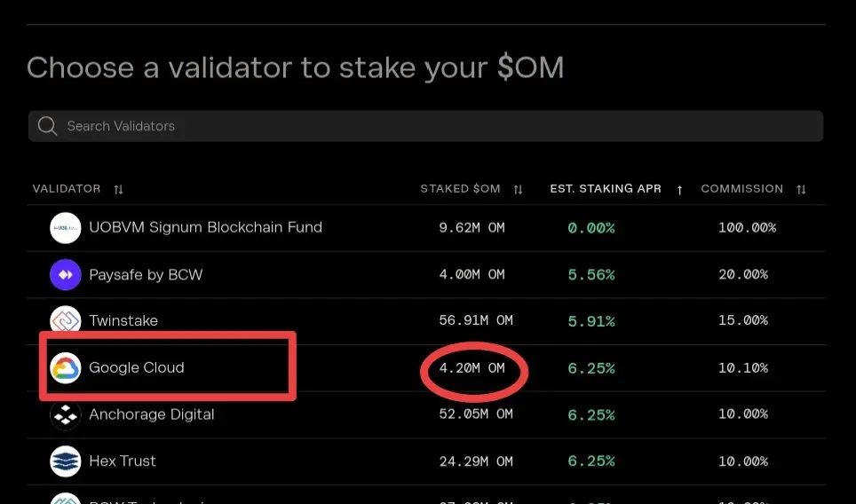Viewport: 856px width, 504px height.
Task: Click the Anchorage Digital logo icon
Action: pyautogui.click(x=66, y=414)
